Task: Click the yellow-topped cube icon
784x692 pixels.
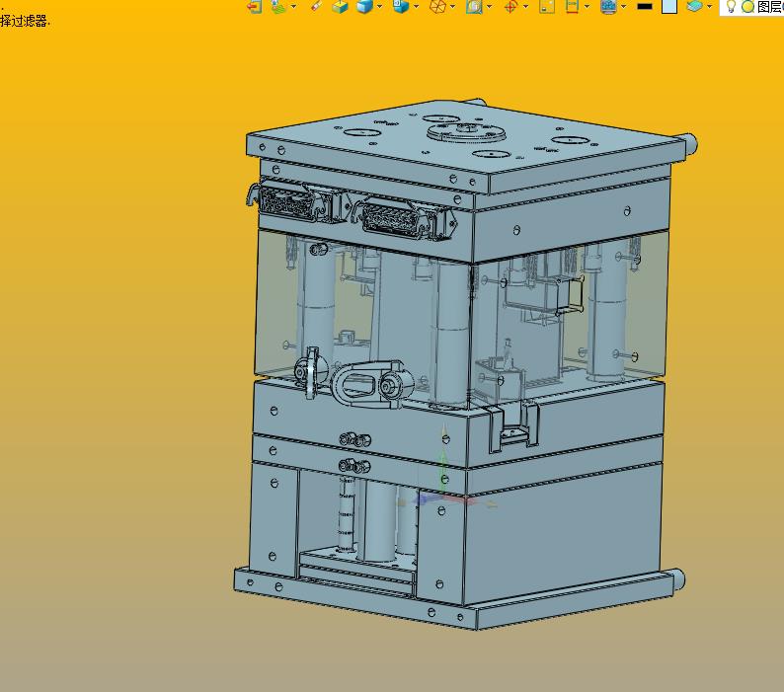Action: coord(340,6)
